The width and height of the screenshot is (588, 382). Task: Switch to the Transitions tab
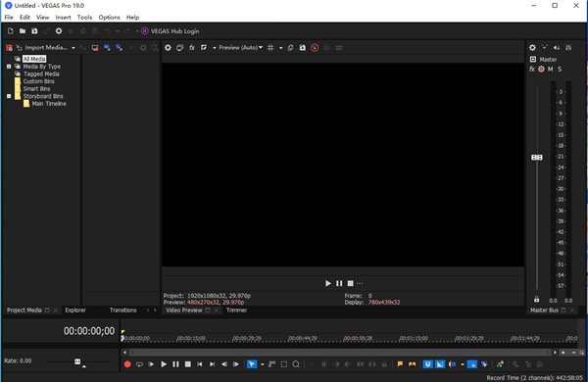pyautogui.click(x=123, y=310)
